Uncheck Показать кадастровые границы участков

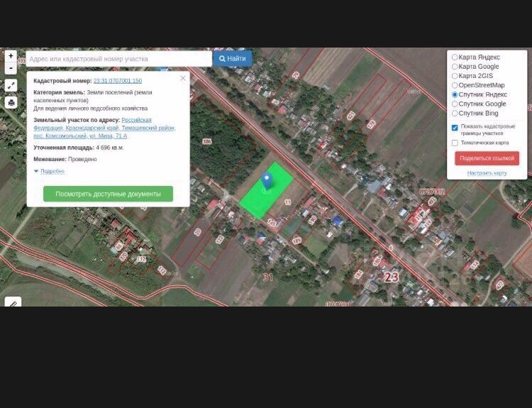[x=455, y=128]
